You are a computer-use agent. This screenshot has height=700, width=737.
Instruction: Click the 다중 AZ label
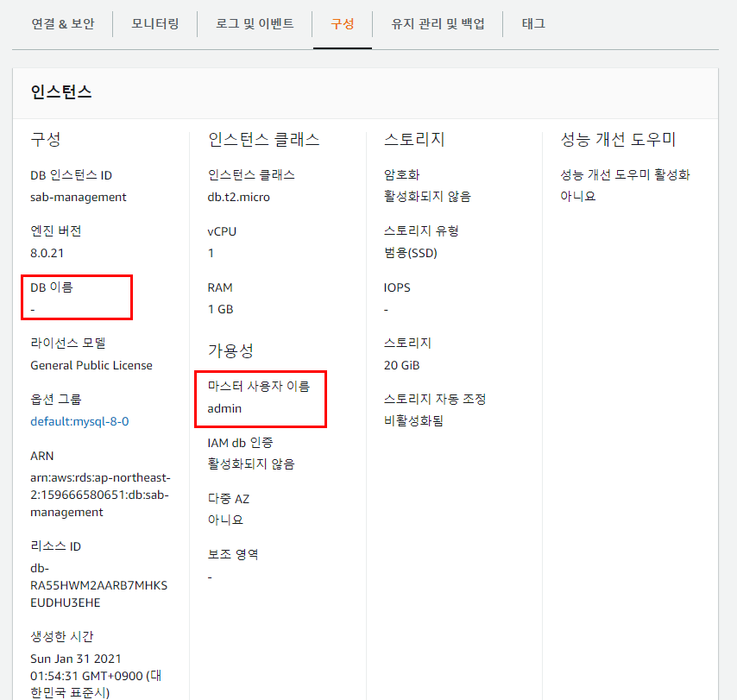228,498
